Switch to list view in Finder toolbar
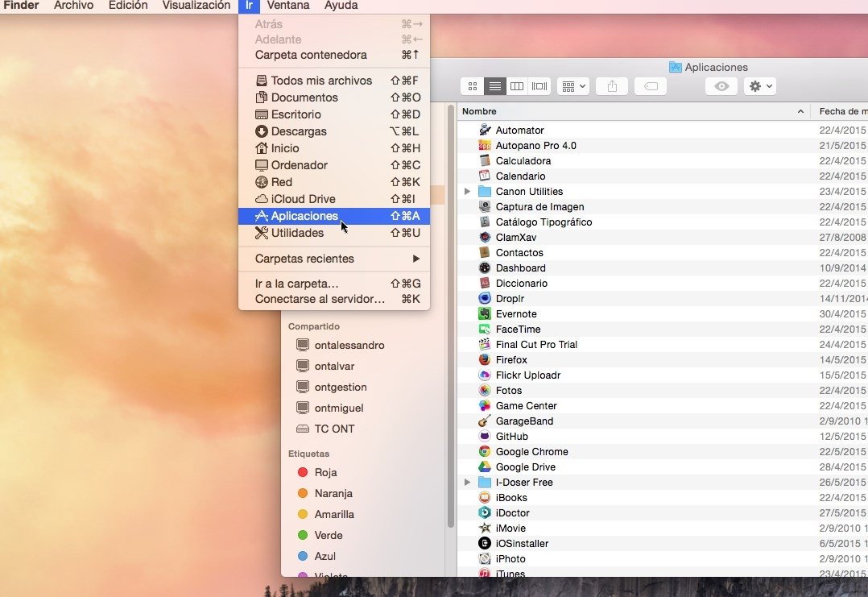The height and width of the screenshot is (597, 868). 495,86
